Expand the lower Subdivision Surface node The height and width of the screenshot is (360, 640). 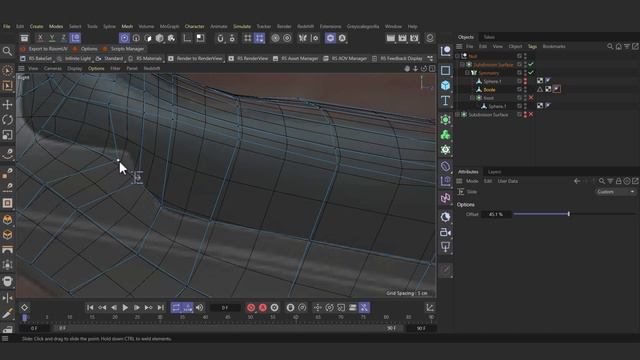457,115
